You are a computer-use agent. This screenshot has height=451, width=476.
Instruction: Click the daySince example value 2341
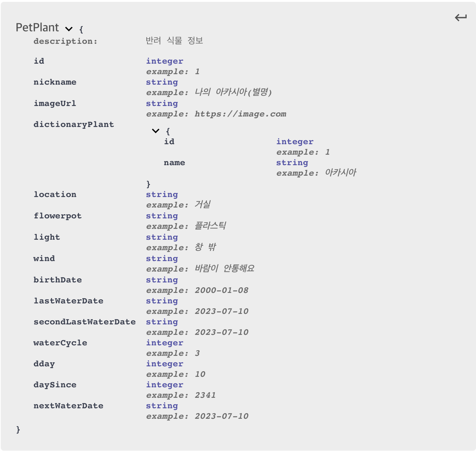point(205,395)
